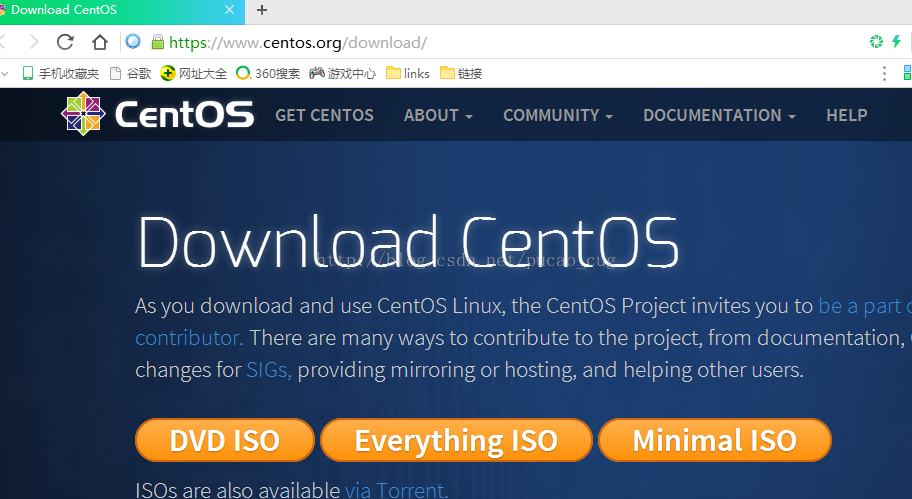Expand the DOCUMENTATION dropdown menu
Viewport: 912px width, 499px height.
pos(719,115)
